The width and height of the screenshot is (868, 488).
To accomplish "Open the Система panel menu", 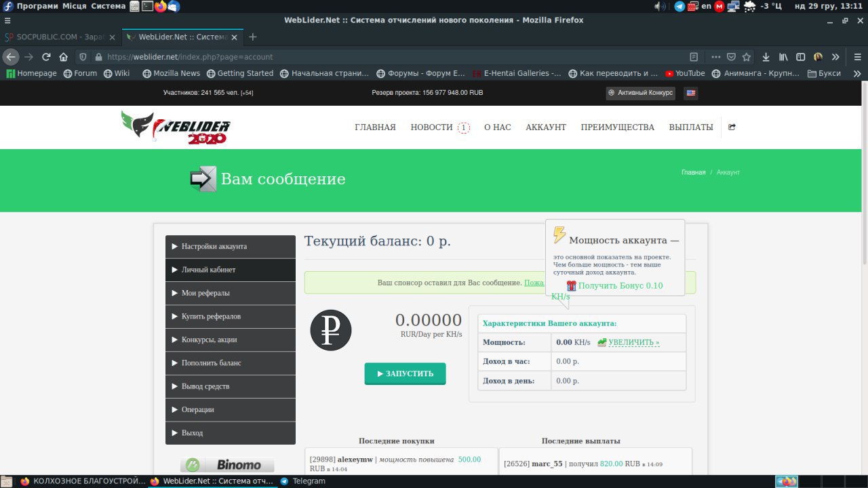I will (107, 6).
